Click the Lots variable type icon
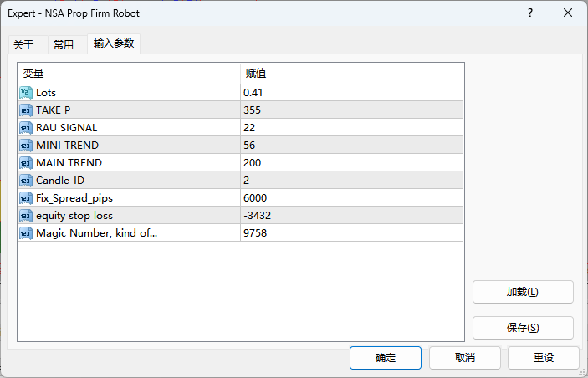Screen dimensions: 588x378 pyautogui.click(x=25, y=92)
